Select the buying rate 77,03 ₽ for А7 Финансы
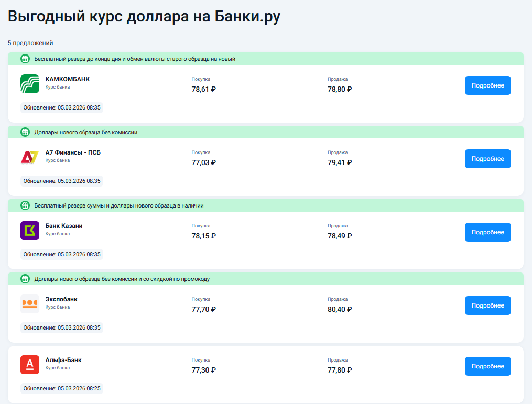The width and height of the screenshot is (532, 404). [202, 162]
